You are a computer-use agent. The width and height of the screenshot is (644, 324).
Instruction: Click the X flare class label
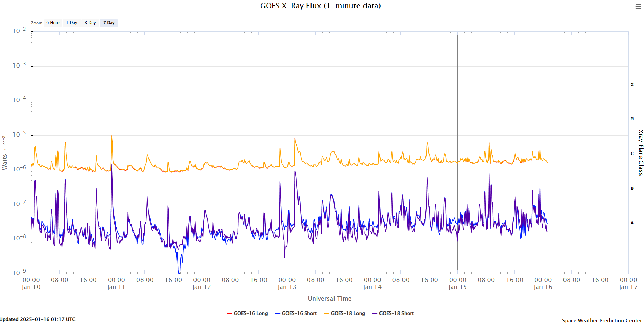click(x=632, y=85)
